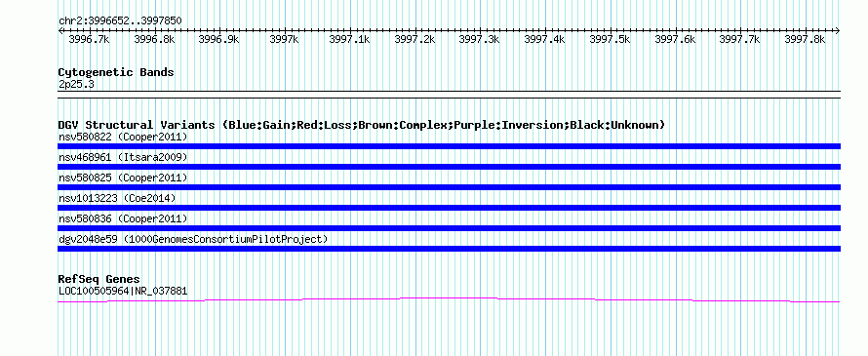Click the 3997.4k ruler tick label

pyautogui.click(x=545, y=39)
